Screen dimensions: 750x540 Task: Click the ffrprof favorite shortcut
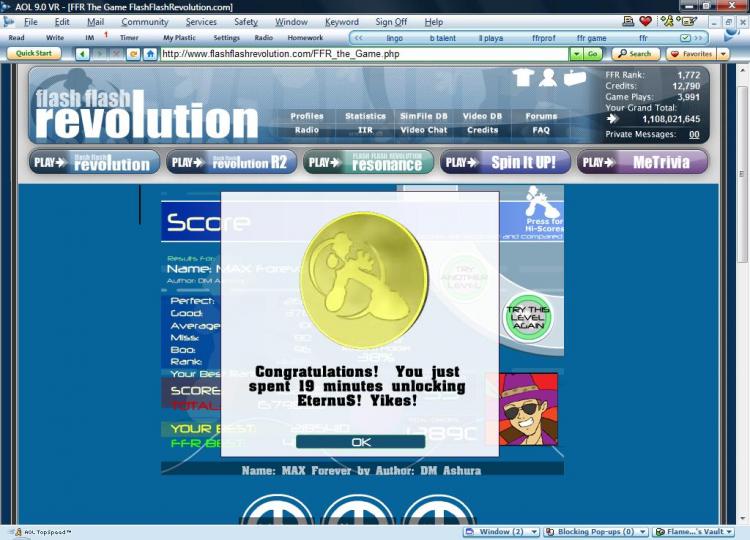(x=543, y=38)
